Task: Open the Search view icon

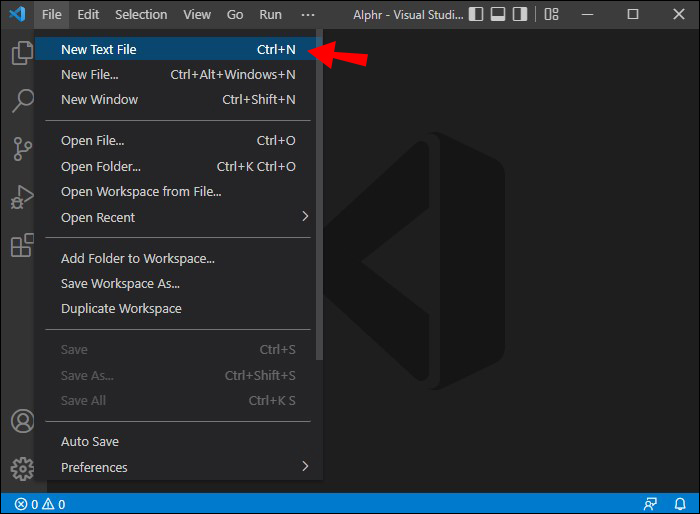Action: (21, 101)
